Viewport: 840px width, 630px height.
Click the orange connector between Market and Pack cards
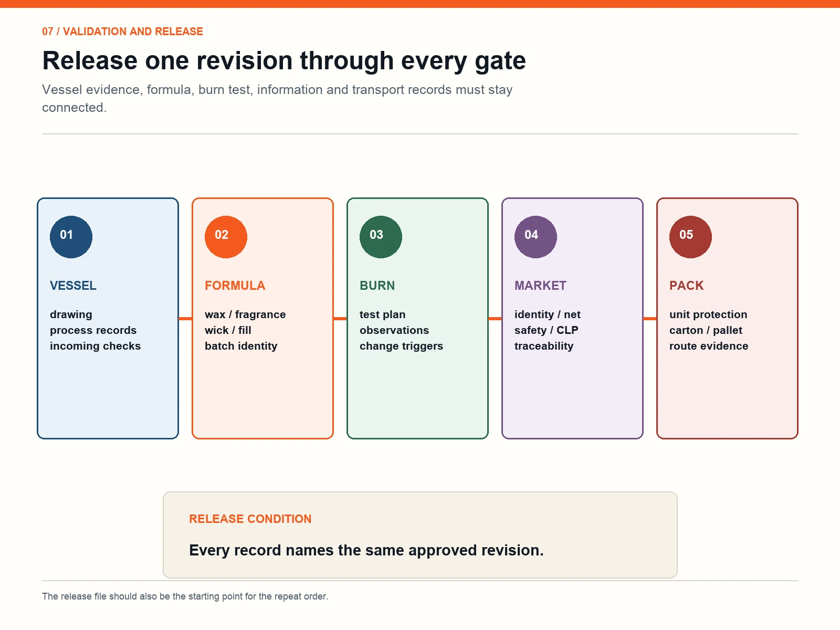[650, 319]
